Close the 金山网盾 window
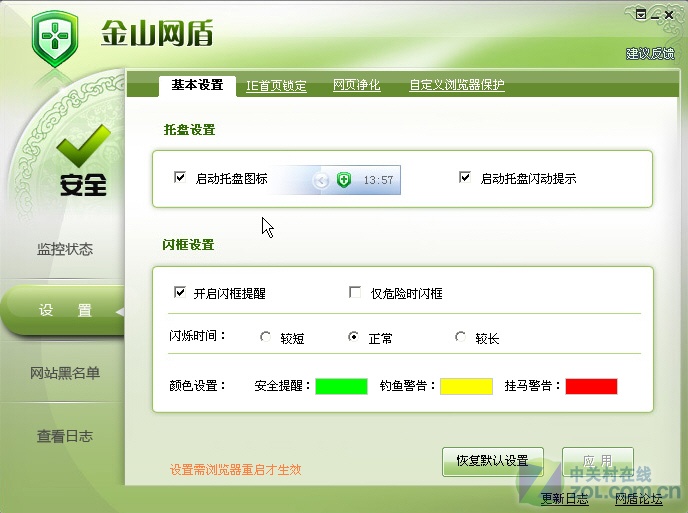Image resolution: width=688 pixels, height=513 pixels. coord(669,15)
